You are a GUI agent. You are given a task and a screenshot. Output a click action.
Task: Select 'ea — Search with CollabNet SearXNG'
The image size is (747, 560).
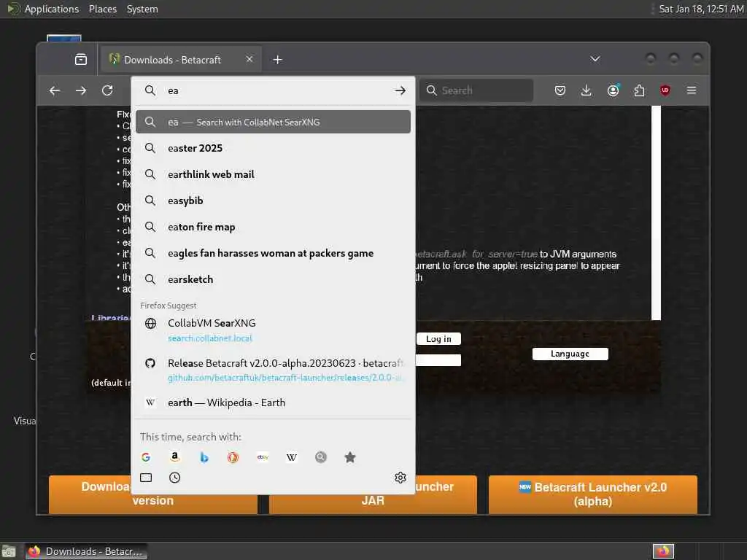[273, 122]
